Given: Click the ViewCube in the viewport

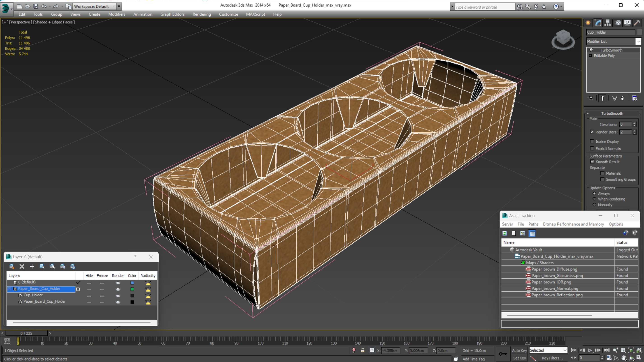Looking at the screenshot, I should point(563,39).
